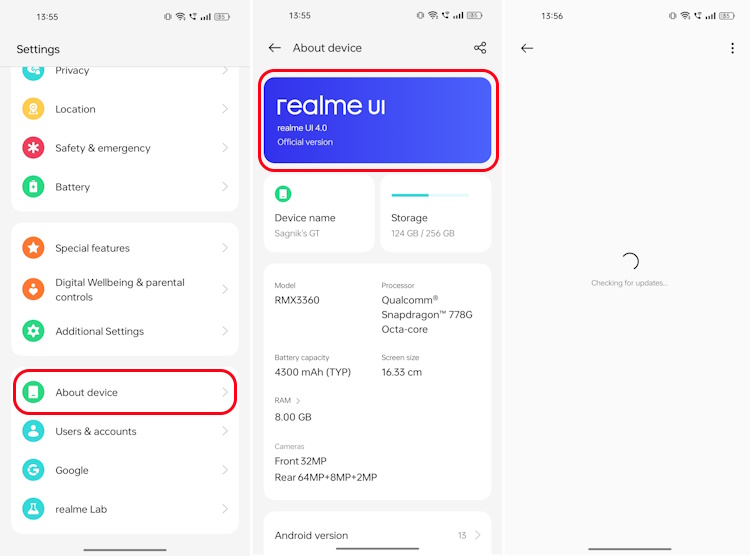Viewport: 750px width, 556px height.
Task: Expand Location row chevron
Action: (225, 109)
